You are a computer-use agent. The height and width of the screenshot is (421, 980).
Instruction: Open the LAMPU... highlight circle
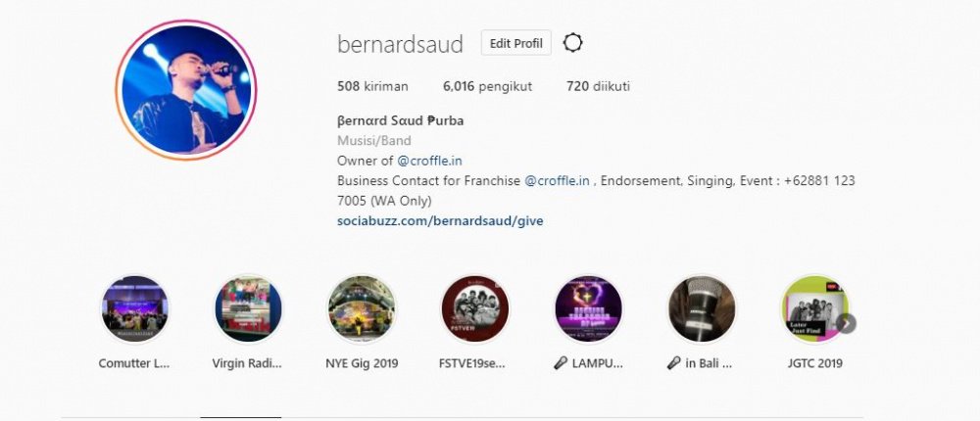pos(588,309)
